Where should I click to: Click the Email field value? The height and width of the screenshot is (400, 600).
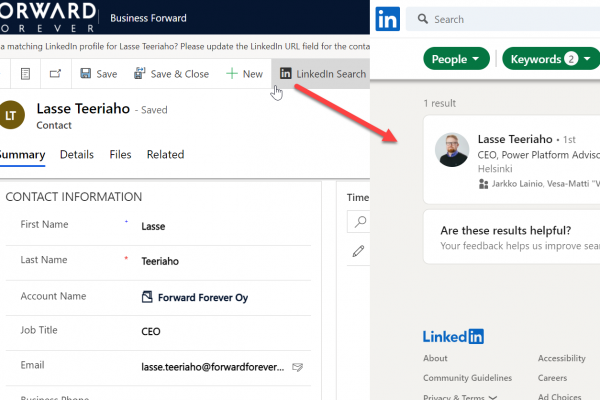[212, 367]
